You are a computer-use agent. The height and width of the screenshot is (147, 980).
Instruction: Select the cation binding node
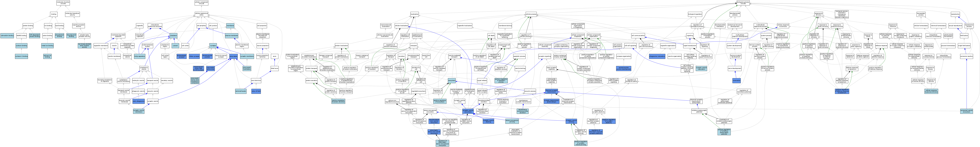pyautogui.click(x=48, y=36)
